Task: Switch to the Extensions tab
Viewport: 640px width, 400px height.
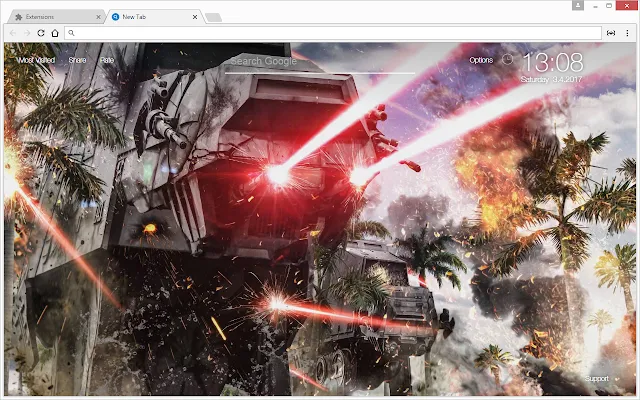Action: click(56, 17)
